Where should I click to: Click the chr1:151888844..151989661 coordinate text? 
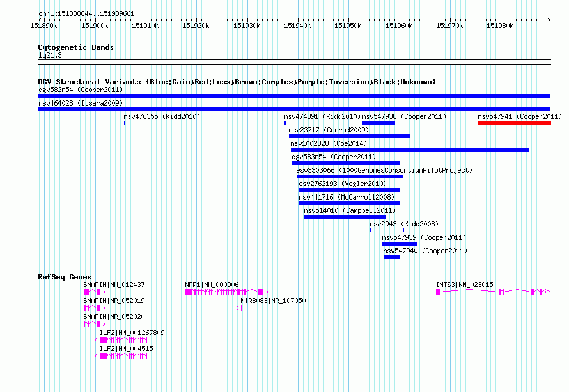(86, 13)
